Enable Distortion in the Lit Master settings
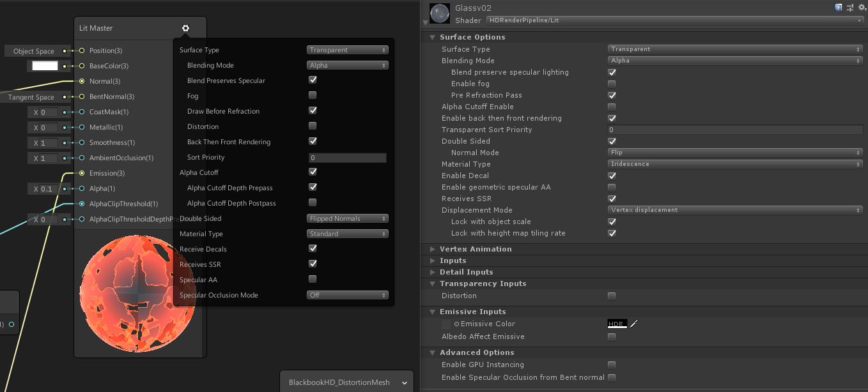The height and width of the screenshot is (392, 868). coord(313,126)
